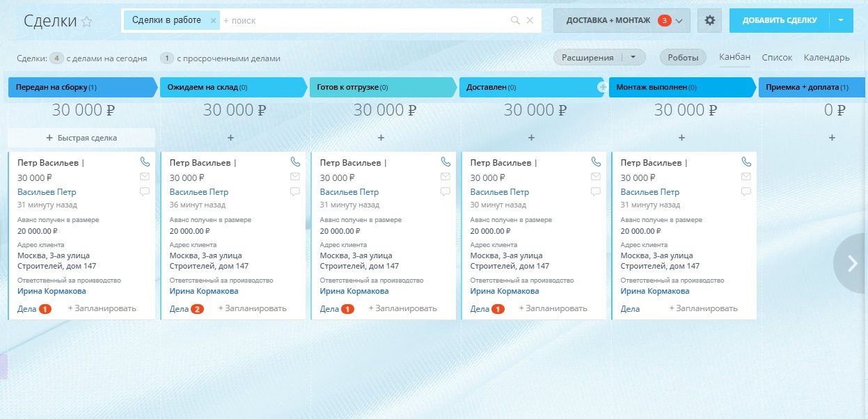Switch to Канбан view
This screenshot has width=868, height=419.
734,57
